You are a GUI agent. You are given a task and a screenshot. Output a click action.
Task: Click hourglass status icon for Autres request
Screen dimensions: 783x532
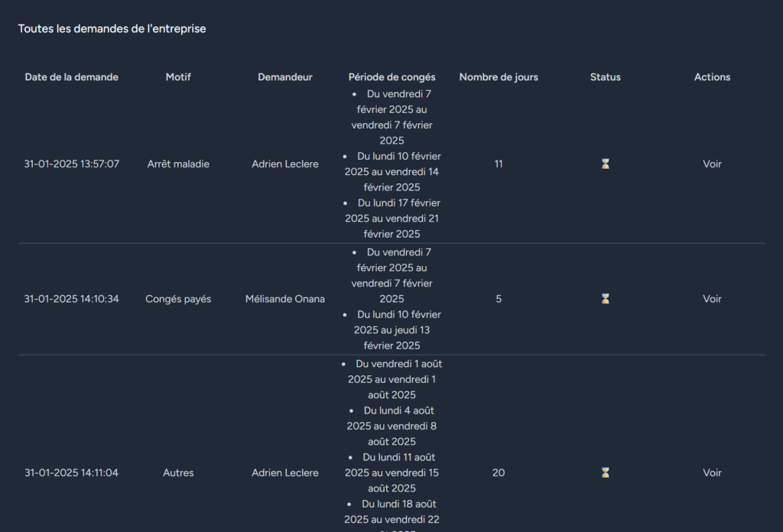(x=606, y=472)
